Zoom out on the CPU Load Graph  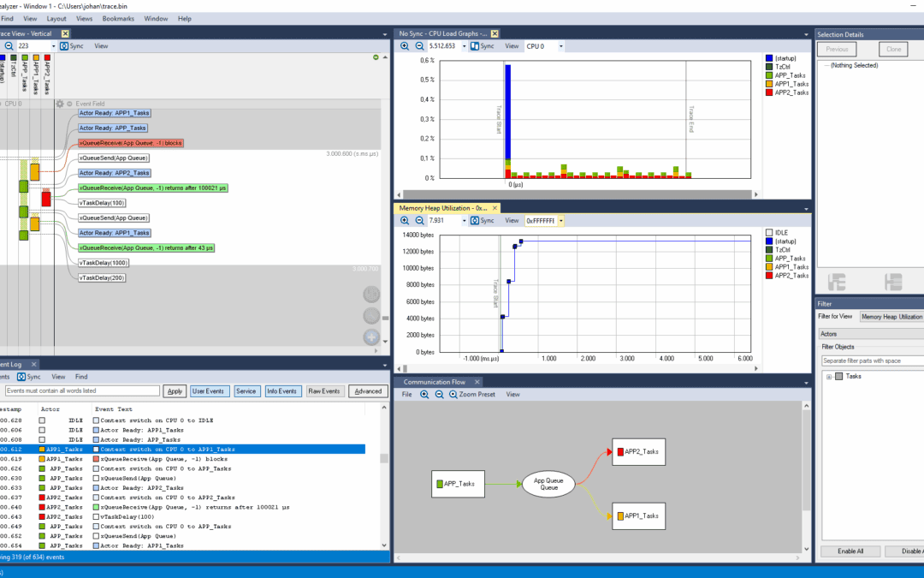419,46
